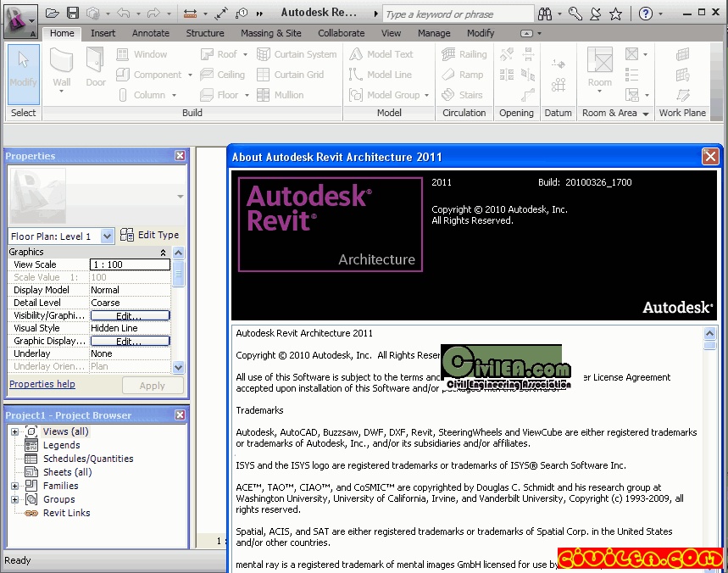This screenshot has height=573, width=728.
Task: Click the View Scale value field
Action: 130,264
